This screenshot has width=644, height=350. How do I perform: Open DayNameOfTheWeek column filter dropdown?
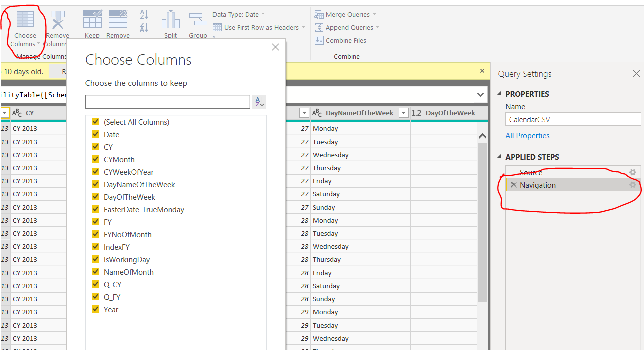404,113
